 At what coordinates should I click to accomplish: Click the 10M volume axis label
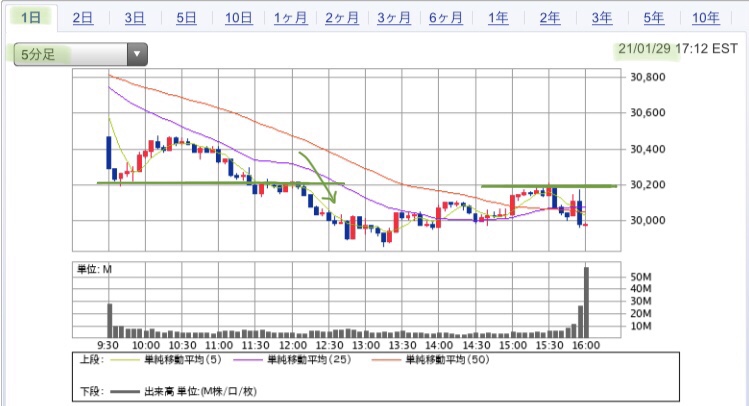coord(641,326)
